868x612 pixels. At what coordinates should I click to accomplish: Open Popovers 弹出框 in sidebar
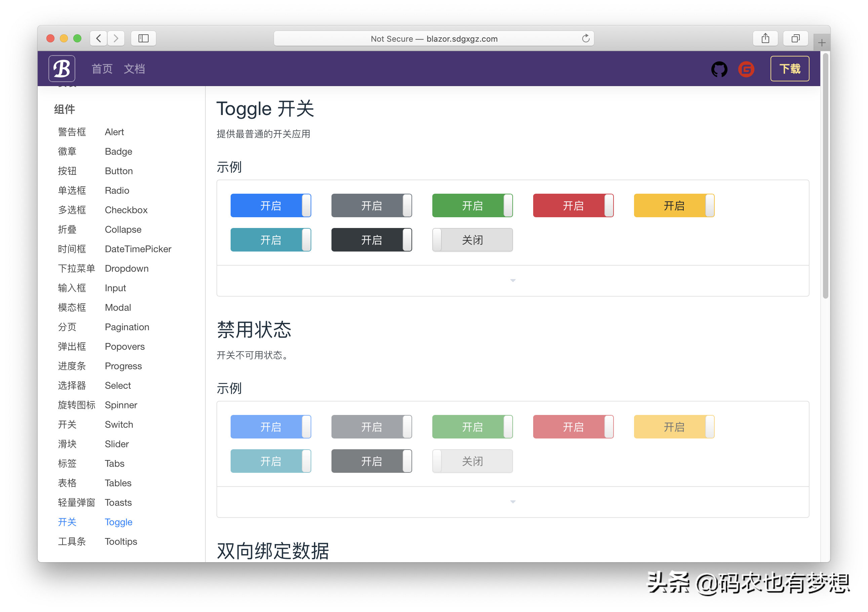(x=101, y=346)
